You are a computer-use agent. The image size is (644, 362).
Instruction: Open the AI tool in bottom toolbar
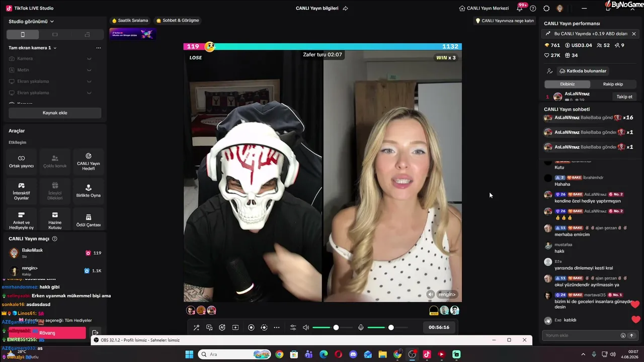point(222,327)
